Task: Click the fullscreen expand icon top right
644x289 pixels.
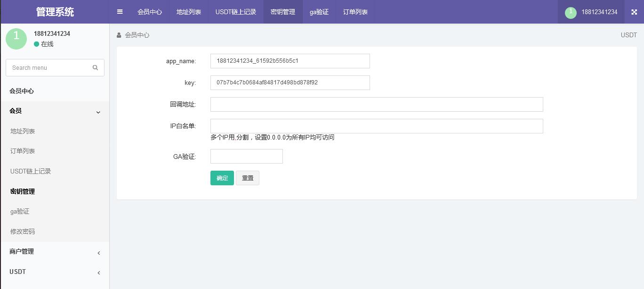Action: pyautogui.click(x=634, y=12)
